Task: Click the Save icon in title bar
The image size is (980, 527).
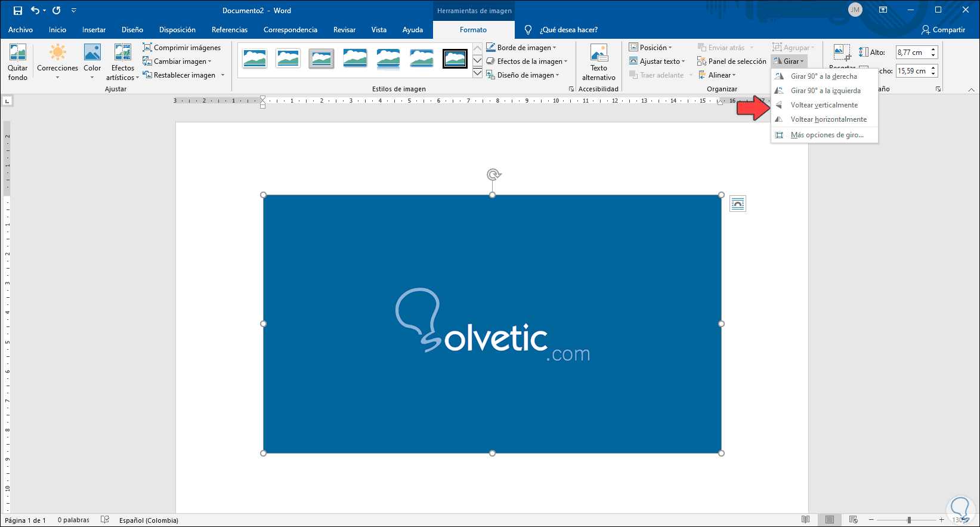Action: coord(18,11)
